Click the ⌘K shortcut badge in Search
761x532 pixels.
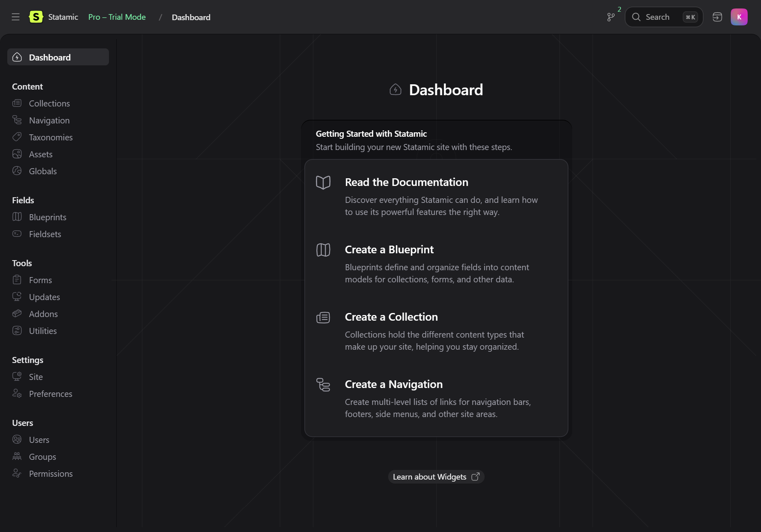[x=690, y=17]
